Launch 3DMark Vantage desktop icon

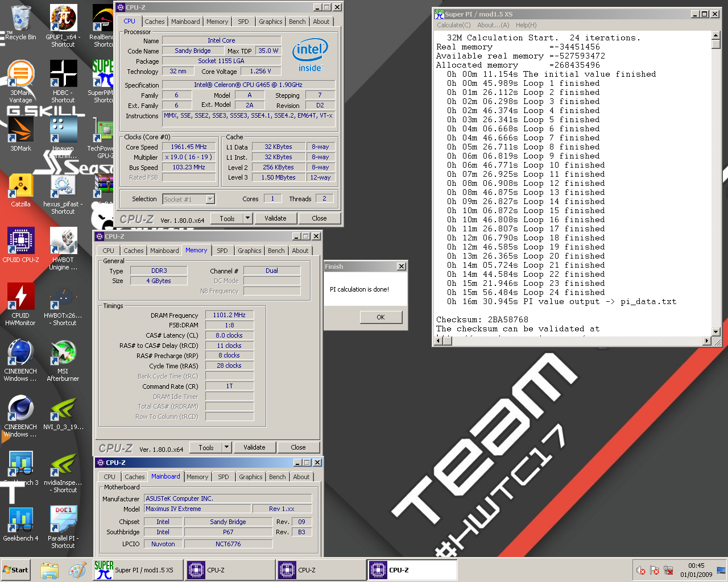click(x=20, y=81)
